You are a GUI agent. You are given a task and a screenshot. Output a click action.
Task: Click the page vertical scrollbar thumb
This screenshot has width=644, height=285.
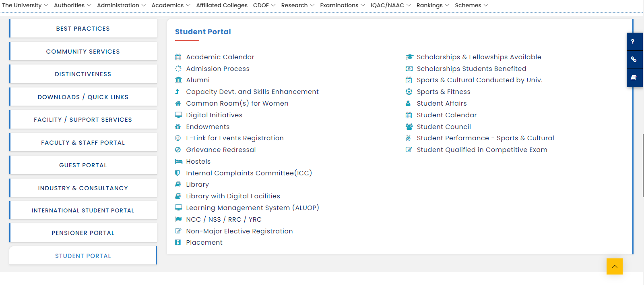click(x=643, y=165)
